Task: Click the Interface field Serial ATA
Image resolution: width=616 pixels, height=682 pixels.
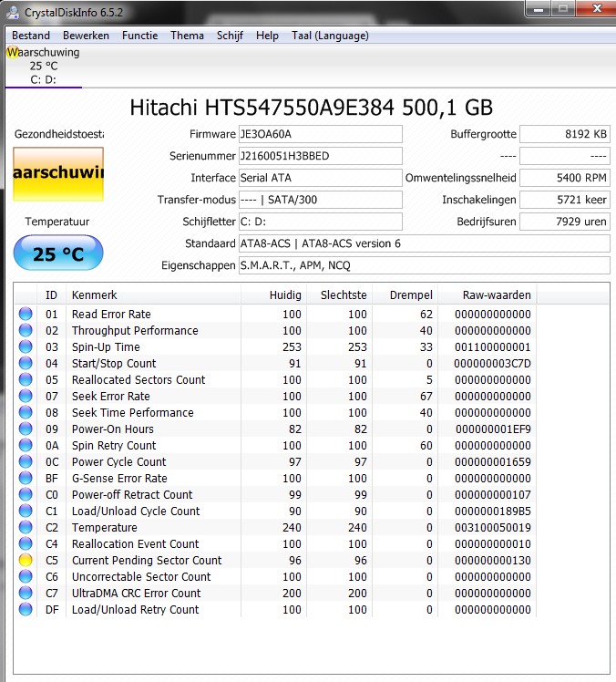Action: (x=321, y=178)
